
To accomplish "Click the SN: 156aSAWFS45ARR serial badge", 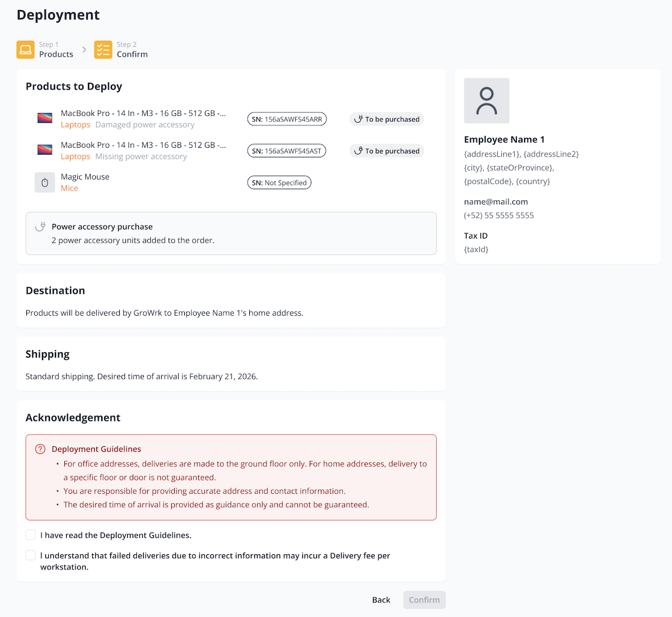I will [287, 119].
